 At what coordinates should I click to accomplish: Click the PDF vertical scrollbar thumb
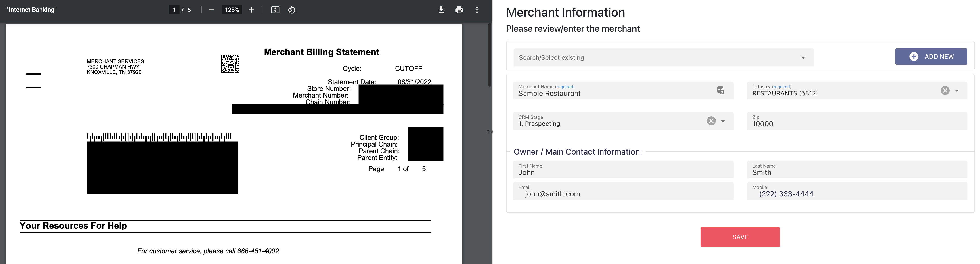coord(490,55)
